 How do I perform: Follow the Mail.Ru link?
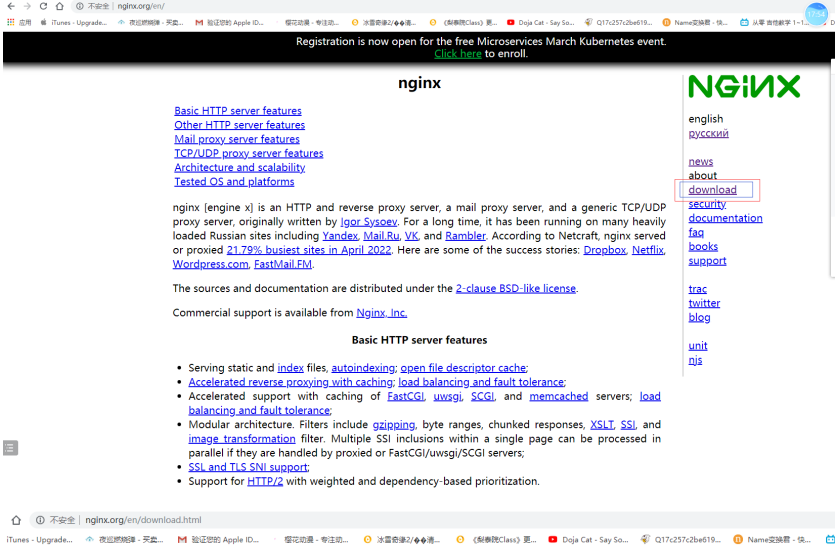point(381,236)
